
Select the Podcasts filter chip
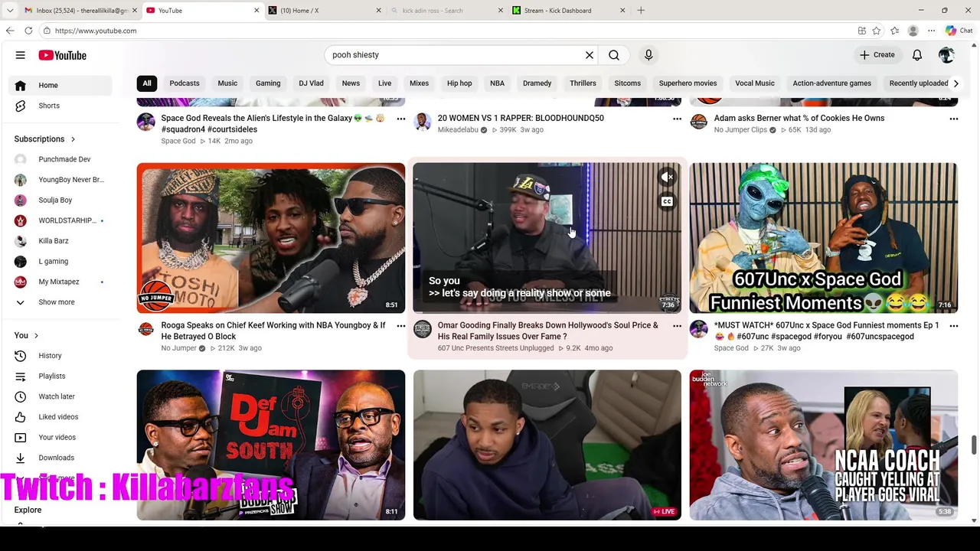(x=185, y=83)
